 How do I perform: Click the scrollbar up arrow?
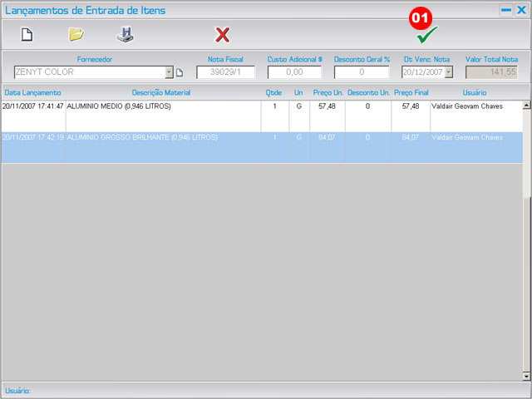[x=526, y=105]
